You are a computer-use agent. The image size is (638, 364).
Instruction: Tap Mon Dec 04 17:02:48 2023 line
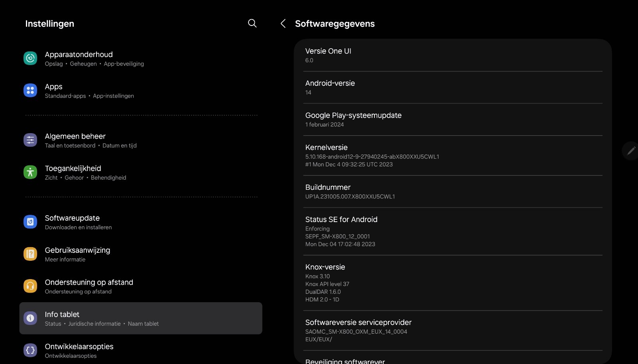(x=340, y=244)
